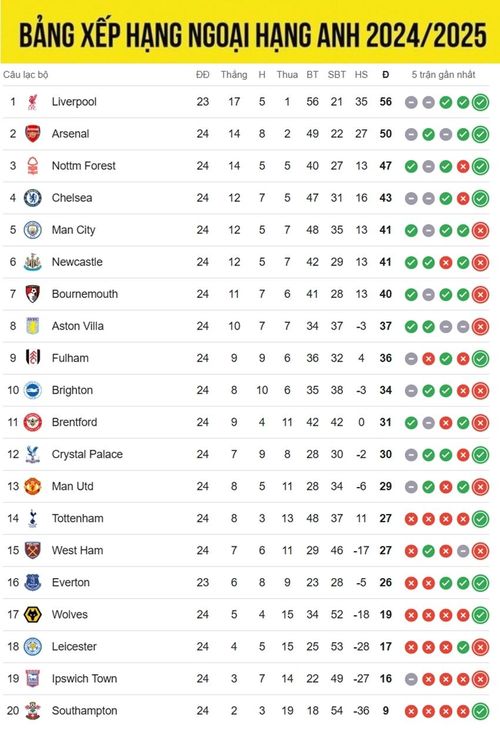The width and height of the screenshot is (500, 729).
Task: Click the Wolves club logo
Action: click(x=33, y=615)
